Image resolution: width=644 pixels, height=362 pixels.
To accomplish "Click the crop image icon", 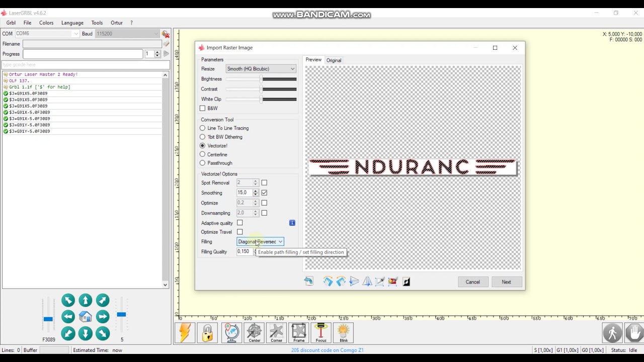I will click(x=380, y=282).
